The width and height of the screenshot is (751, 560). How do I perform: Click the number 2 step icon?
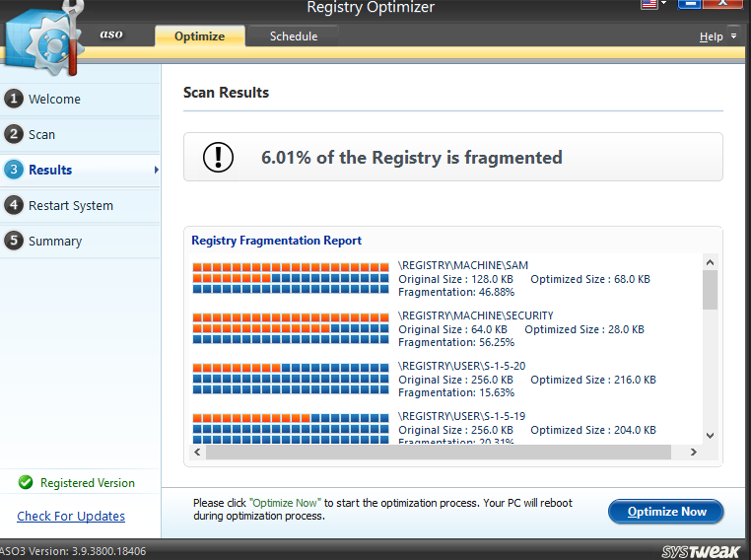point(14,134)
